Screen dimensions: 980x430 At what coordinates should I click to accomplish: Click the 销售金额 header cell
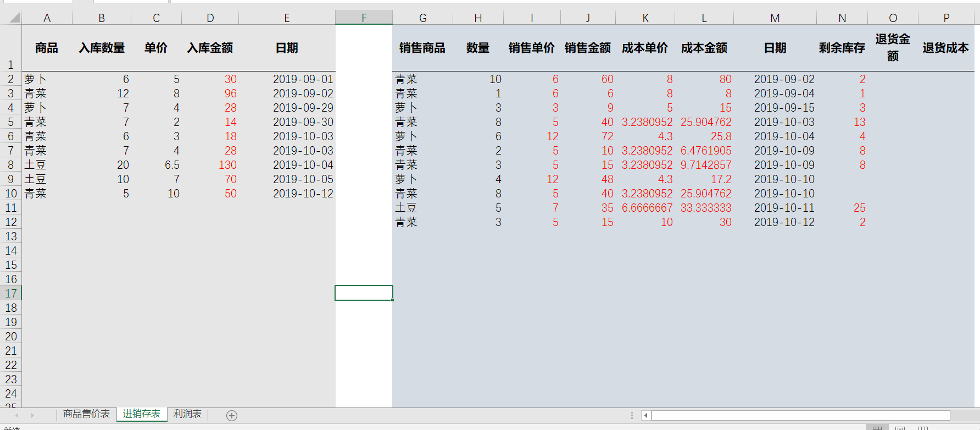588,48
